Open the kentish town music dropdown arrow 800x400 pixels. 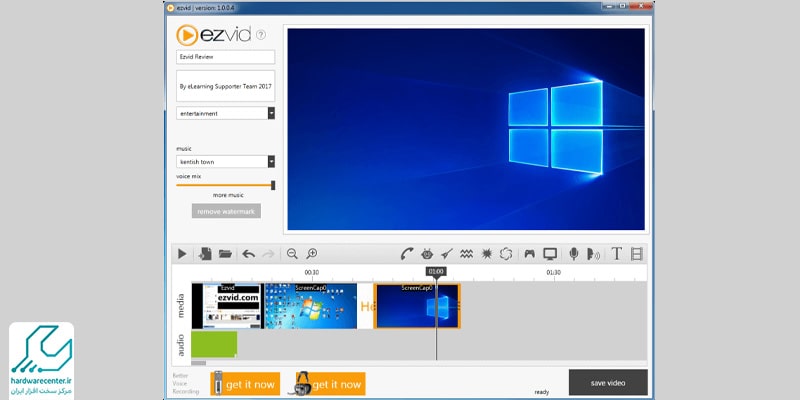tap(271, 162)
